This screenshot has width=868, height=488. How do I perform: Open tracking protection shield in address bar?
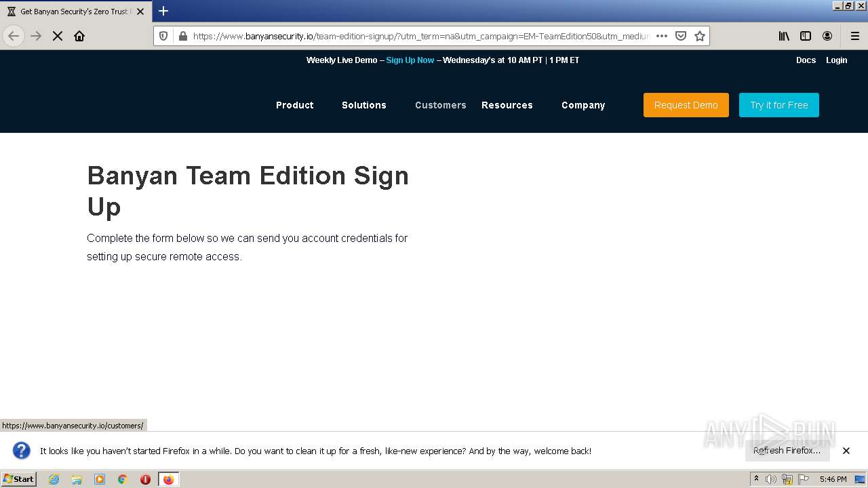163,36
